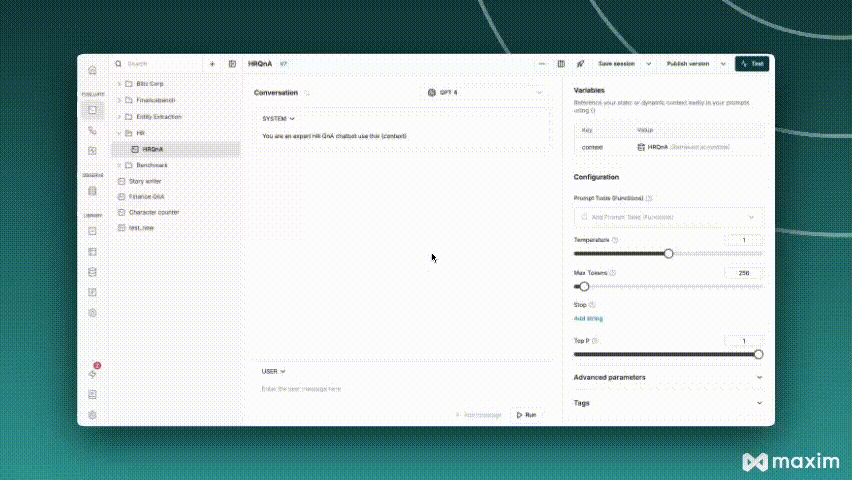Click the Run button
The height and width of the screenshot is (480, 852).
point(526,415)
